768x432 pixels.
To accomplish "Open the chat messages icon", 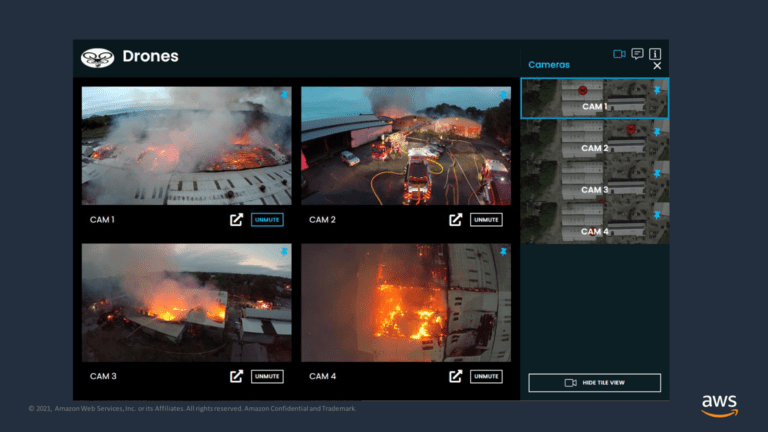I will point(637,54).
